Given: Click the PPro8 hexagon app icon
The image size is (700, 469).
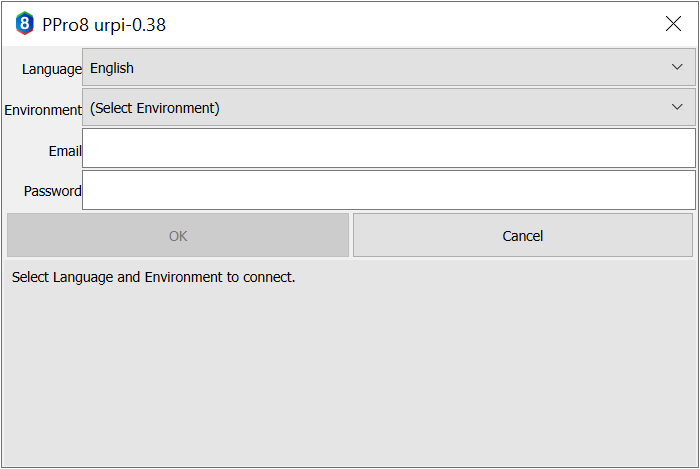Looking at the screenshot, I should click(x=24, y=24).
